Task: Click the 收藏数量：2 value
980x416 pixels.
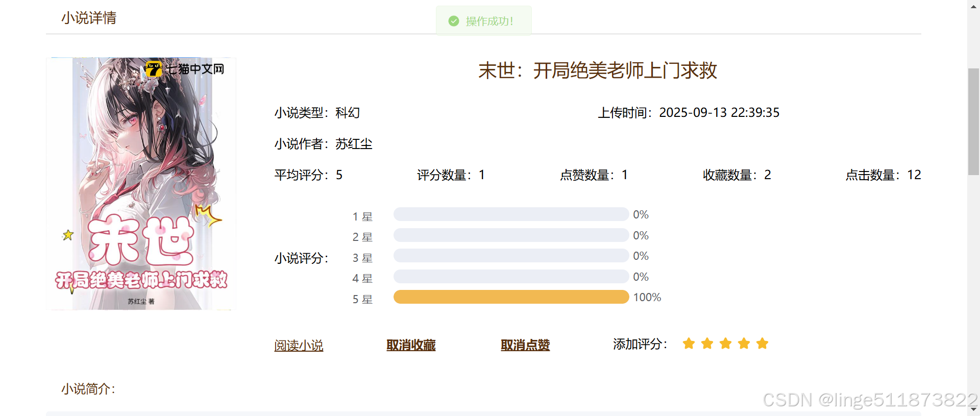Action: coord(737,175)
